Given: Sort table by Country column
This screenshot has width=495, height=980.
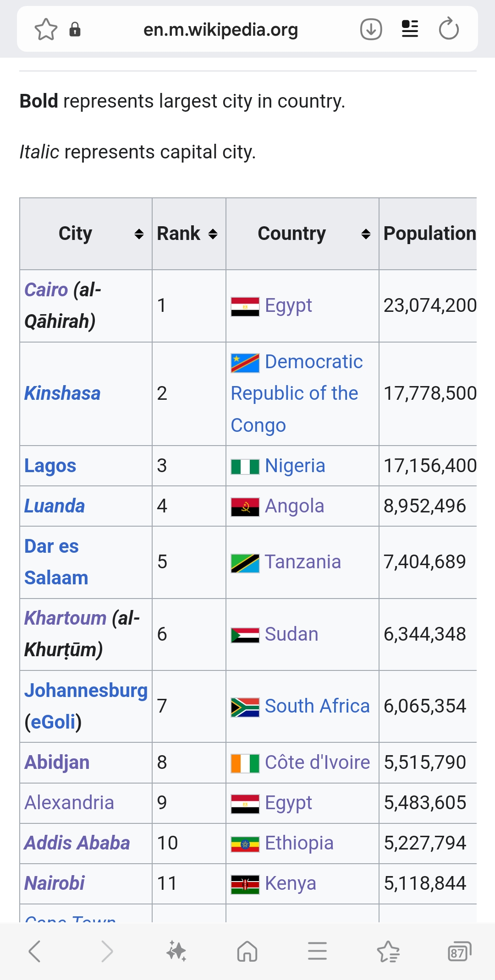Looking at the screenshot, I should click(365, 234).
